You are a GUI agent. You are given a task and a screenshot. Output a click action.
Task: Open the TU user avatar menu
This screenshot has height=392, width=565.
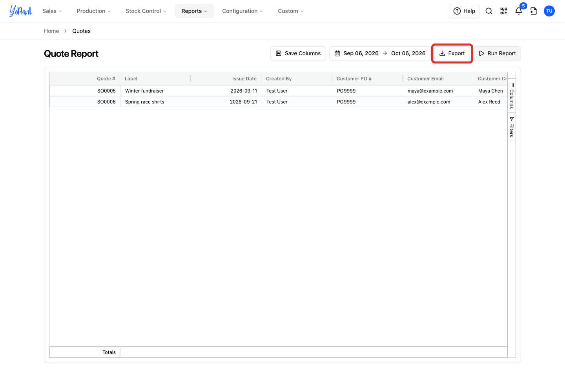click(x=549, y=11)
